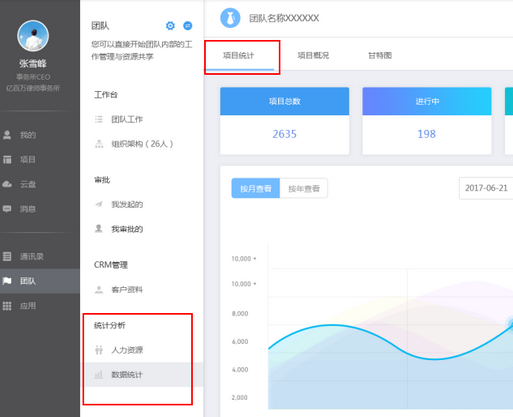Click the team logo tie icon

click(x=230, y=18)
